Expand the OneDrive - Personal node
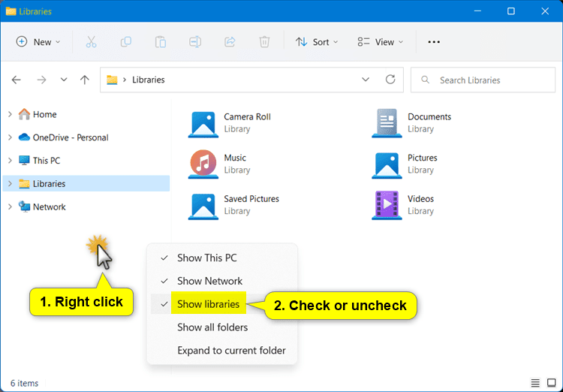 click(x=10, y=137)
